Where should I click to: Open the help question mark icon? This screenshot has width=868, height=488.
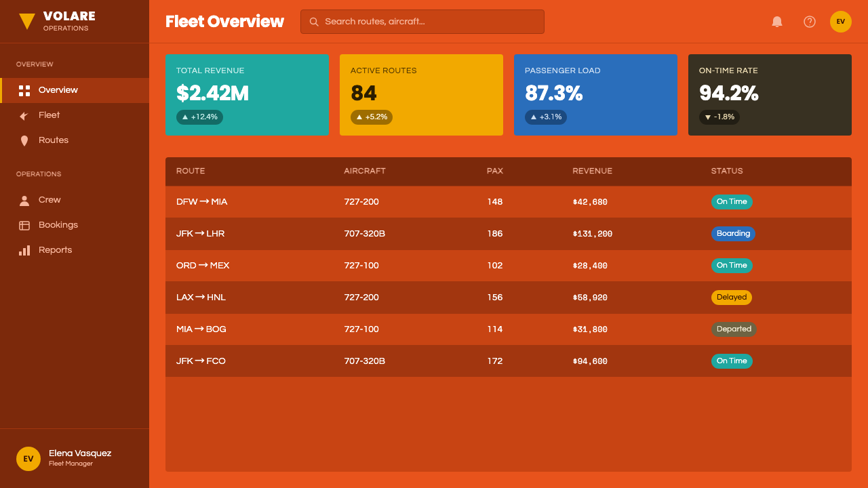coord(810,22)
